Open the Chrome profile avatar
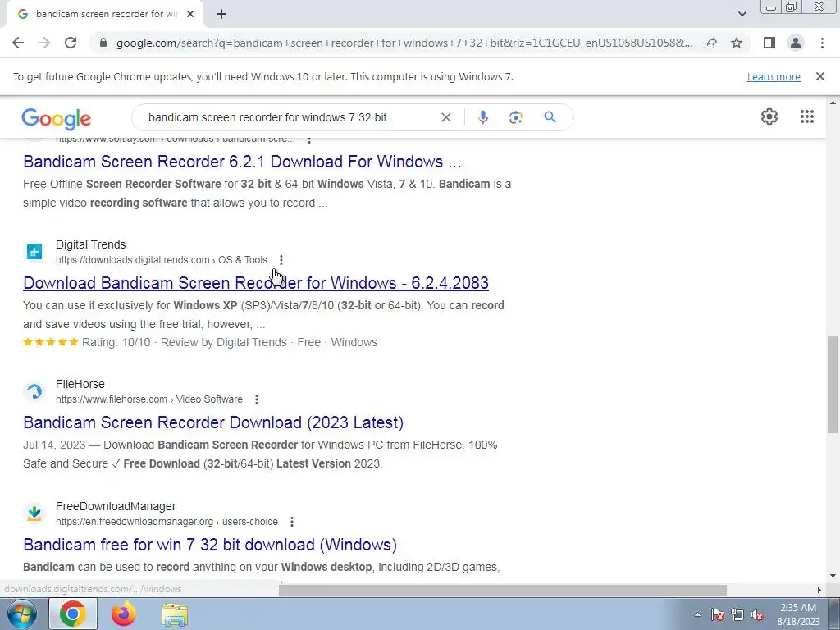Image resolution: width=840 pixels, height=630 pixels. [796, 43]
